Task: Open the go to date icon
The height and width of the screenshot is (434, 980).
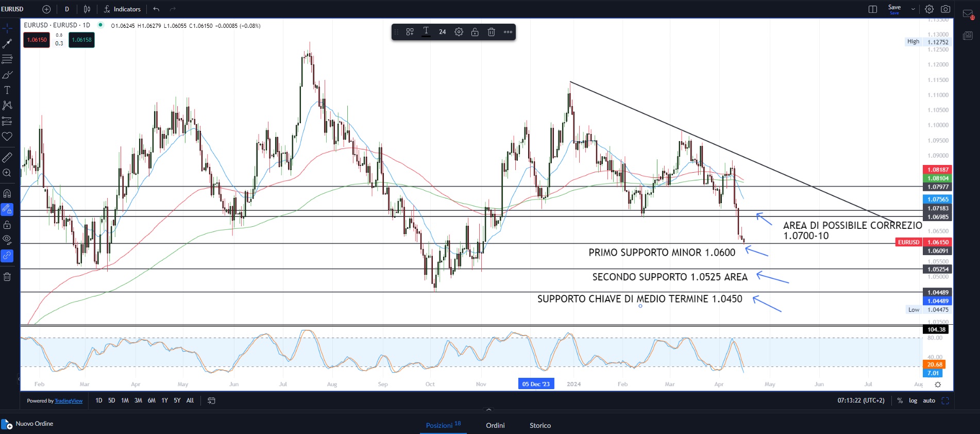Action: [x=211, y=400]
